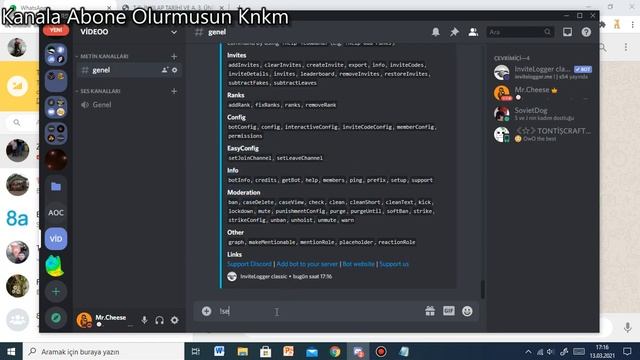The width and height of the screenshot is (640, 360).
Task: Open notification settings bell icon
Action: point(436,32)
